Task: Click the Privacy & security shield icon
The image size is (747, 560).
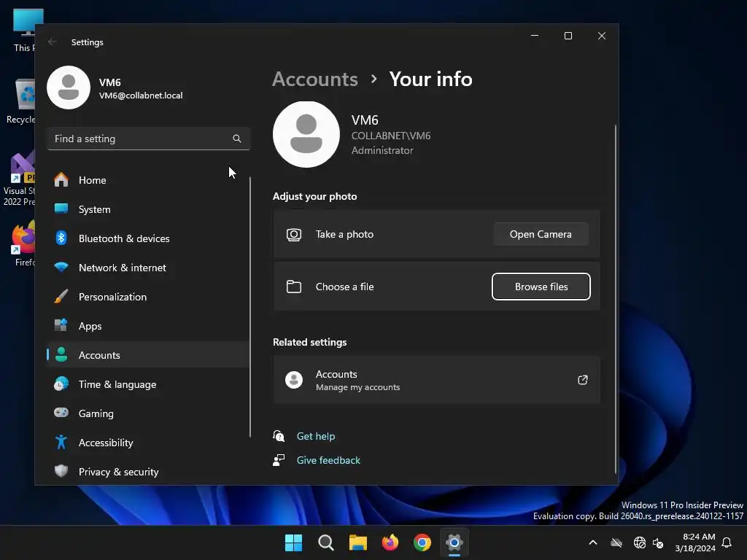Action: [x=61, y=471]
